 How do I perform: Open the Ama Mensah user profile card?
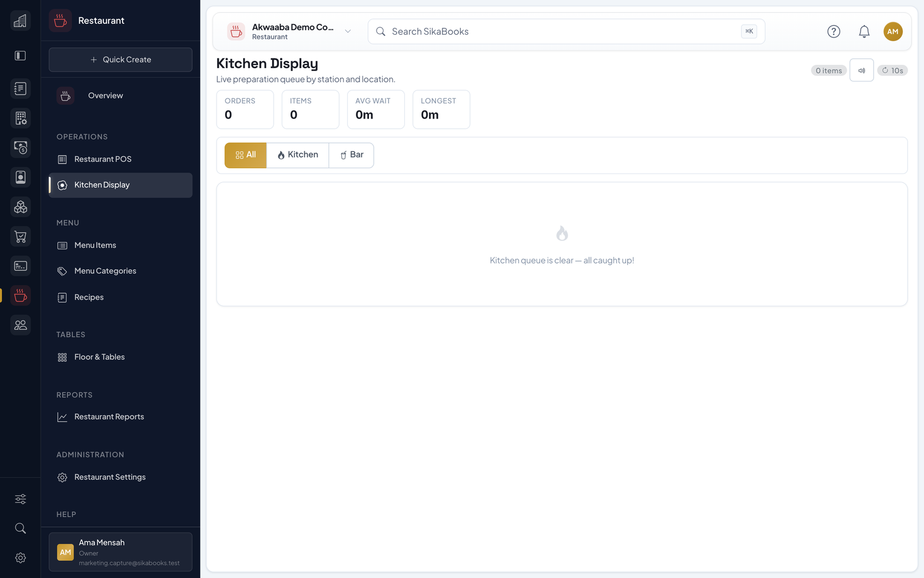tap(121, 552)
